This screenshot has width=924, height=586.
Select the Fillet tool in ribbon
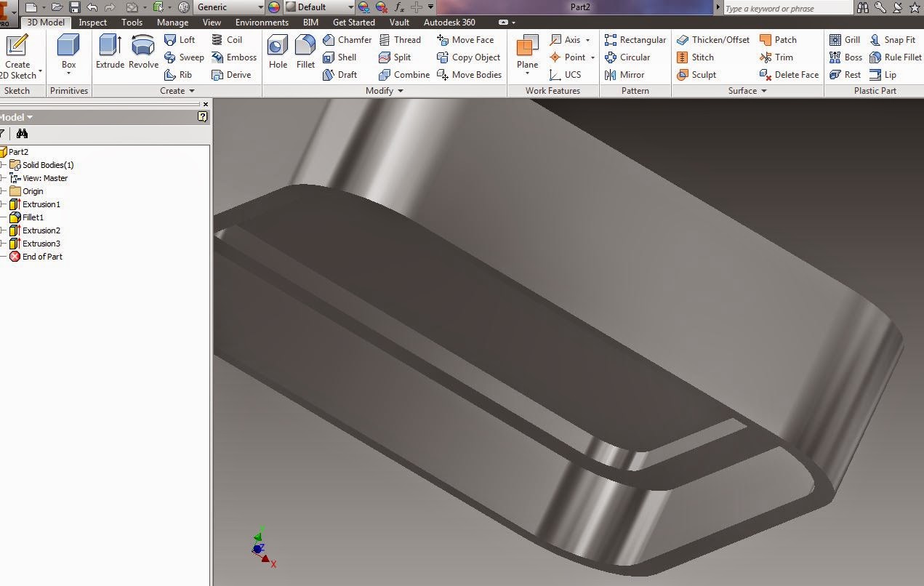(x=305, y=52)
